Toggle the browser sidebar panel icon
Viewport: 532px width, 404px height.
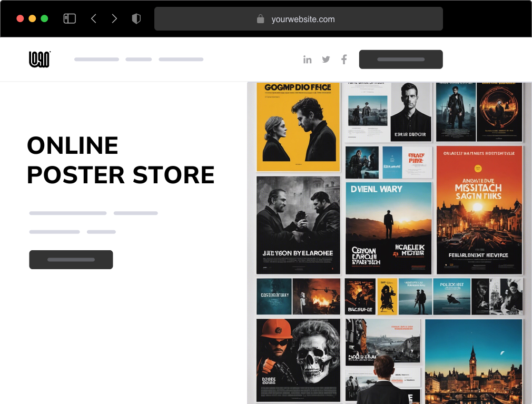click(69, 18)
